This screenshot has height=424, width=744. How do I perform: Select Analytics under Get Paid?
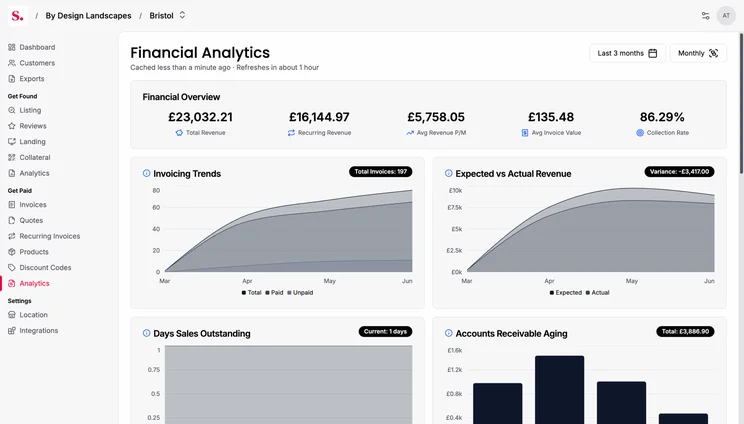[34, 283]
